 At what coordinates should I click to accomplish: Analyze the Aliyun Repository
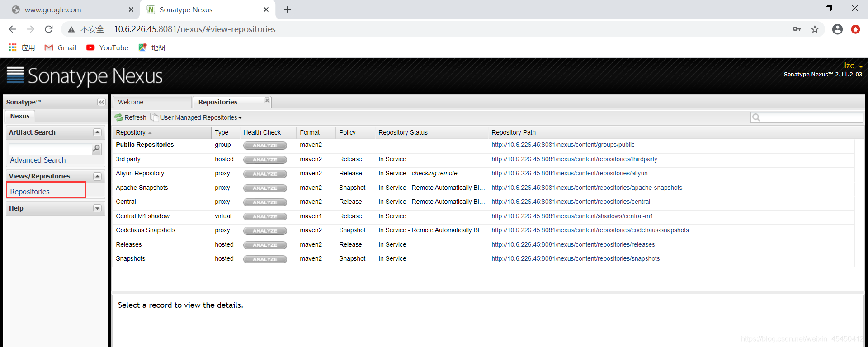tap(265, 174)
